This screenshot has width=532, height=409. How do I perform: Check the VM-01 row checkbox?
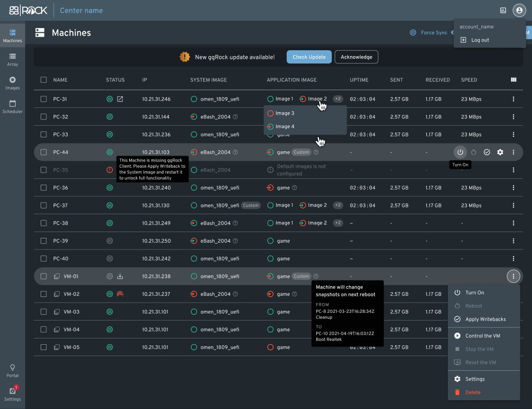point(44,277)
